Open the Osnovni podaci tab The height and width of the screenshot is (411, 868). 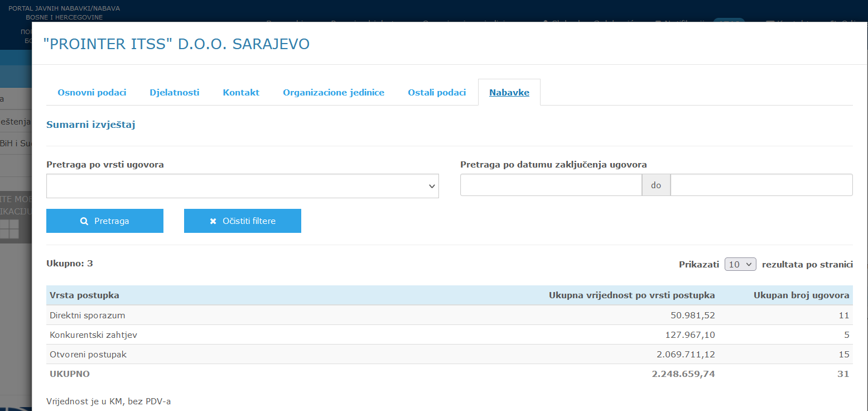[92, 92]
